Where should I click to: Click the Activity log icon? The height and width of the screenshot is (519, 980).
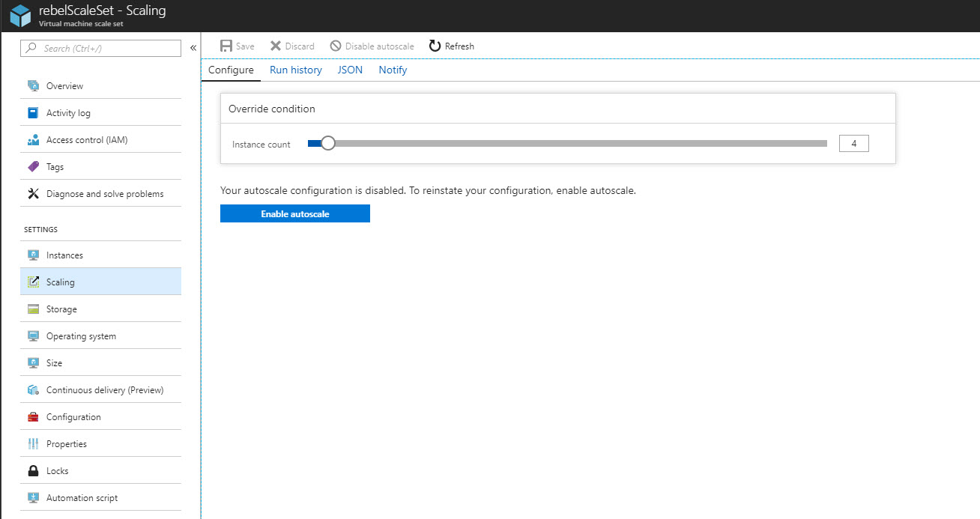point(33,113)
